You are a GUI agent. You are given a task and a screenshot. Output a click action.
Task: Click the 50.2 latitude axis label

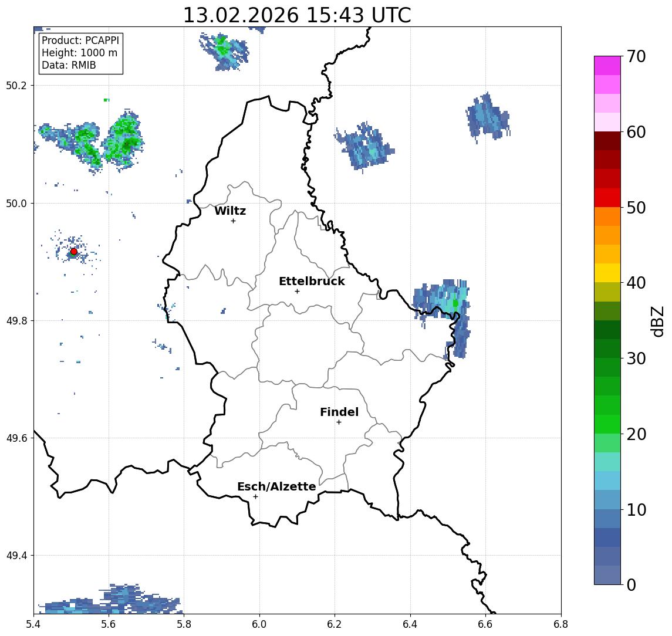click(16, 85)
